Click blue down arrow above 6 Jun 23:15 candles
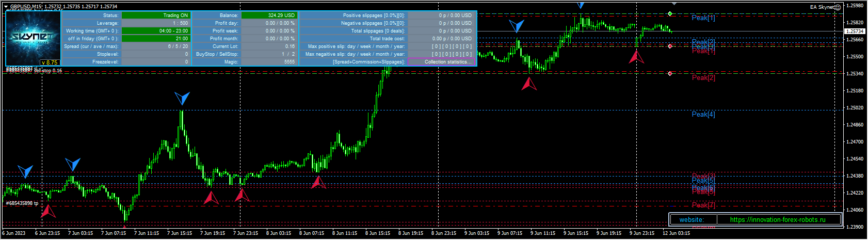The image size is (868, 240). 25,171
